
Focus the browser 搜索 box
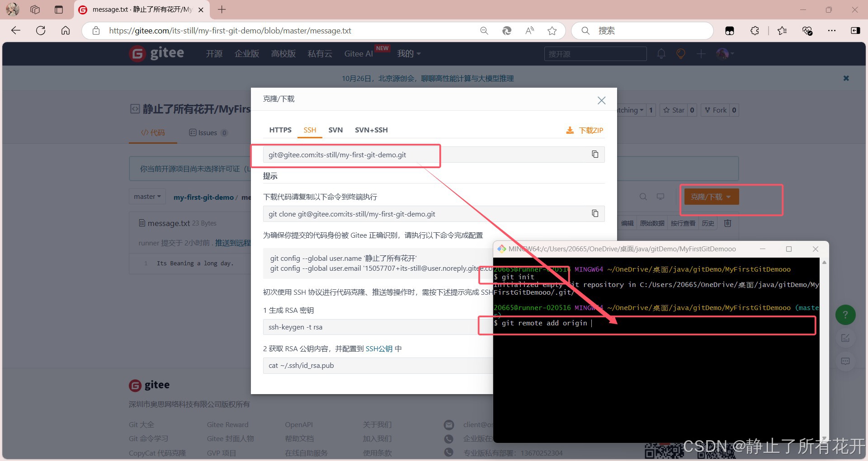pyautogui.click(x=642, y=30)
